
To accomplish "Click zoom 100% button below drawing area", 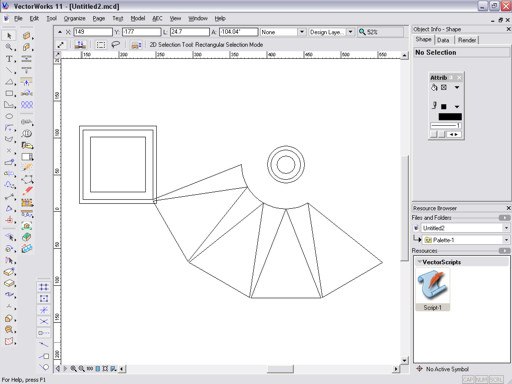I will point(90,369).
